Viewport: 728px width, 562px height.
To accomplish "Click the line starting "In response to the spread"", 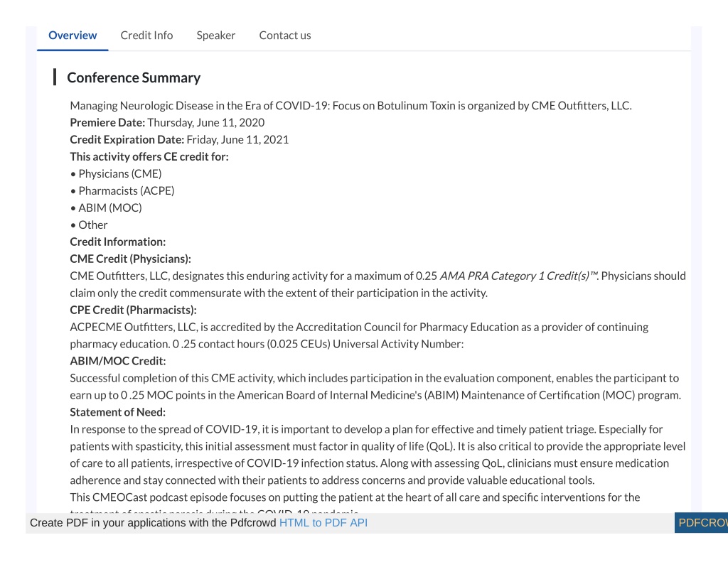I will point(366,429).
